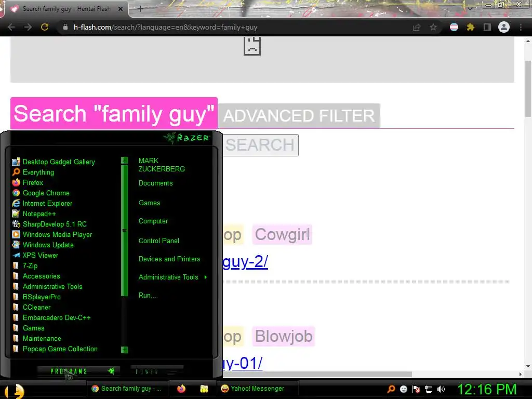532x399 pixels.
Task: Launch Everything search from the programs list
Action: coord(33,172)
